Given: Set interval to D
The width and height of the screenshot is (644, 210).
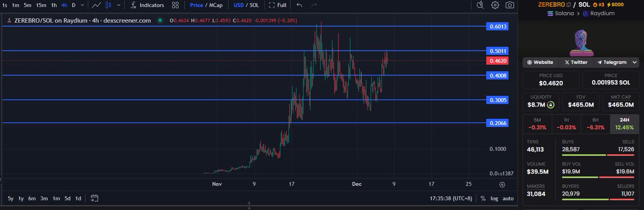Looking at the screenshot, I should point(74,5).
